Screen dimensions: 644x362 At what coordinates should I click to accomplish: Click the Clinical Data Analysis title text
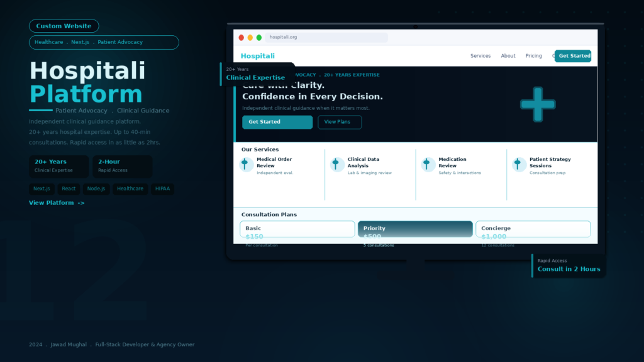364,163
